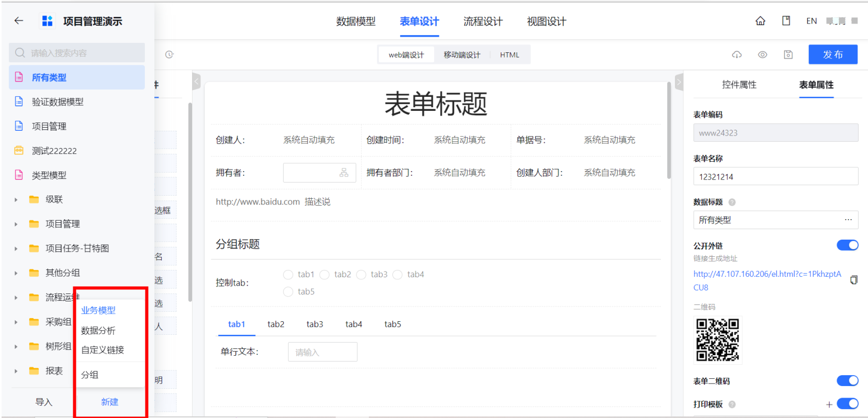Click help icon next to 打印模板

pos(732,404)
